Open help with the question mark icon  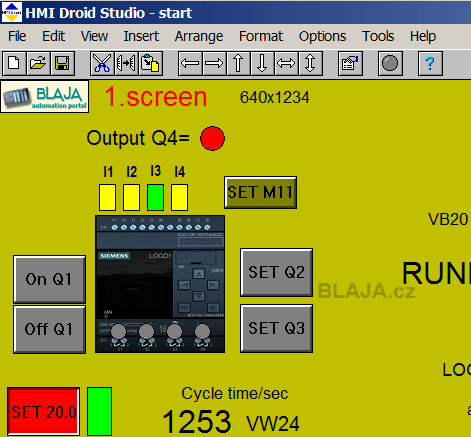coord(430,63)
